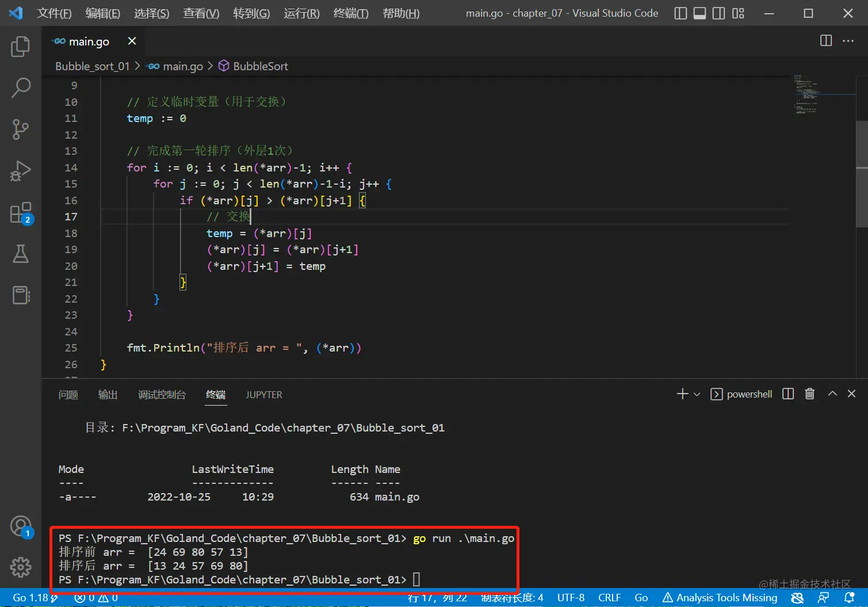868x607 pixels.
Task: Click crossed-out status icon right of Analysis Tools Missing
Action: pos(797,598)
